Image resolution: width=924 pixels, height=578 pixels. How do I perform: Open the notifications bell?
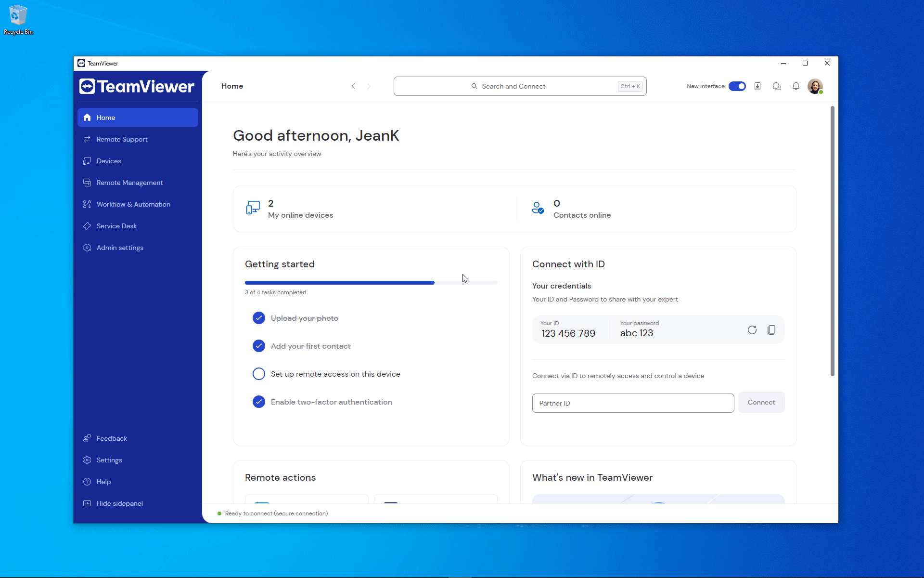pos(796,86)
